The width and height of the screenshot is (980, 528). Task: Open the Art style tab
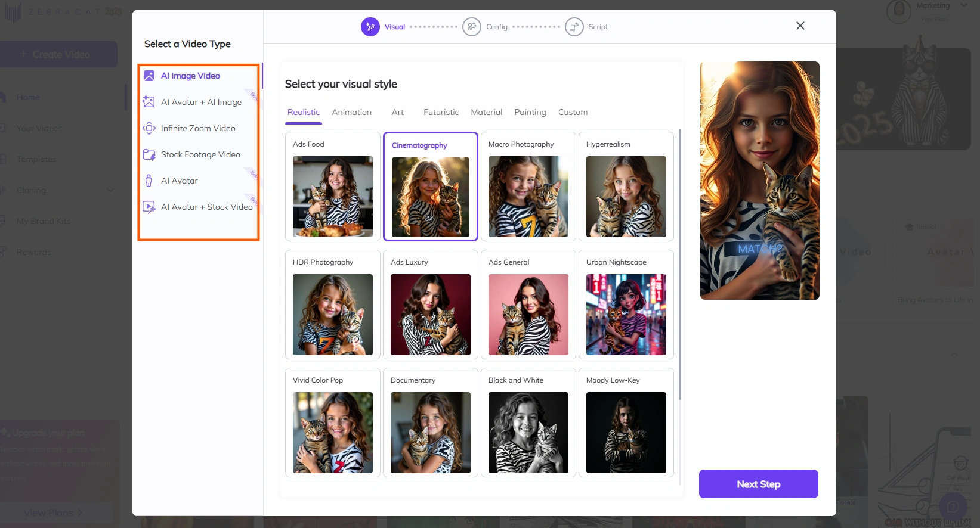398,112
